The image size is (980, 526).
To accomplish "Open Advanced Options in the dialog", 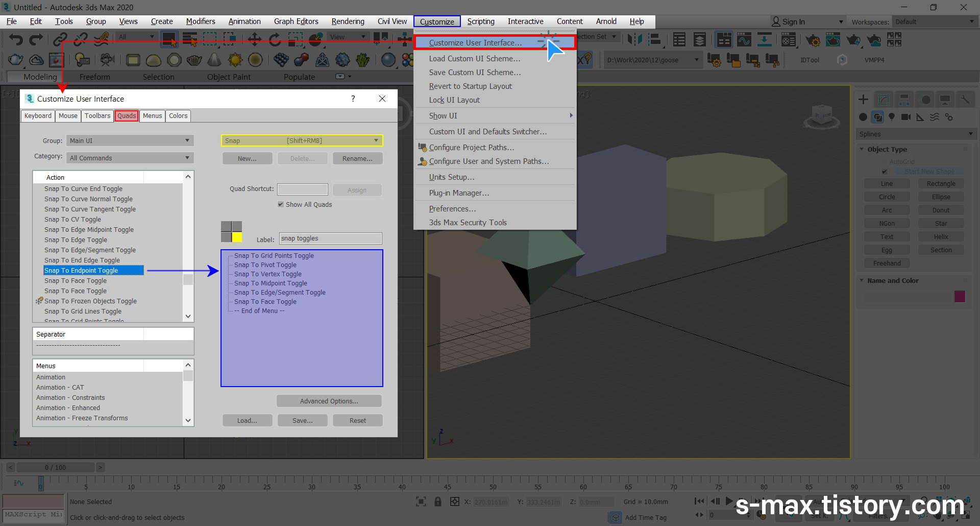I will pos(329,401).
